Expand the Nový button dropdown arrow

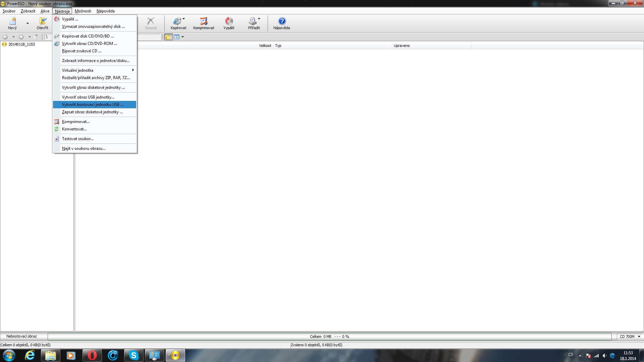click(28, 23)
